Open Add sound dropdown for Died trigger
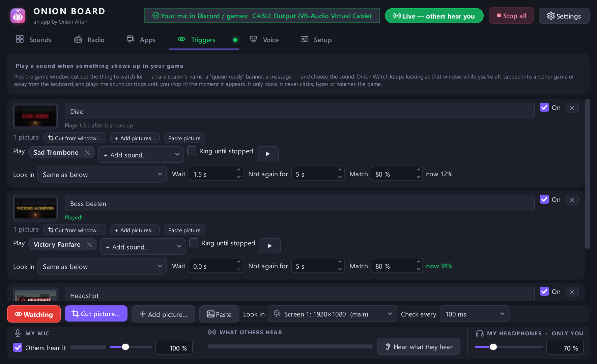The width and height of the screenshot is (597, 364). coord(141,155)
